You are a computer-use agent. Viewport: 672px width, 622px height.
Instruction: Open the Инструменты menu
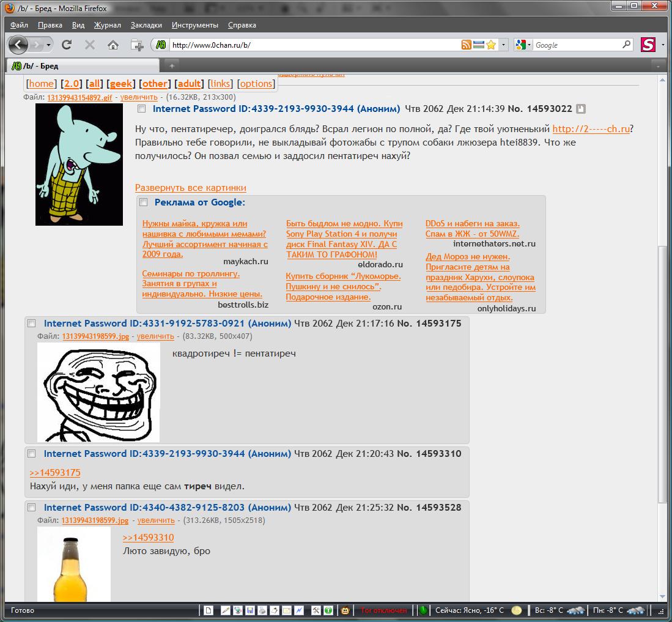(195, 25)
